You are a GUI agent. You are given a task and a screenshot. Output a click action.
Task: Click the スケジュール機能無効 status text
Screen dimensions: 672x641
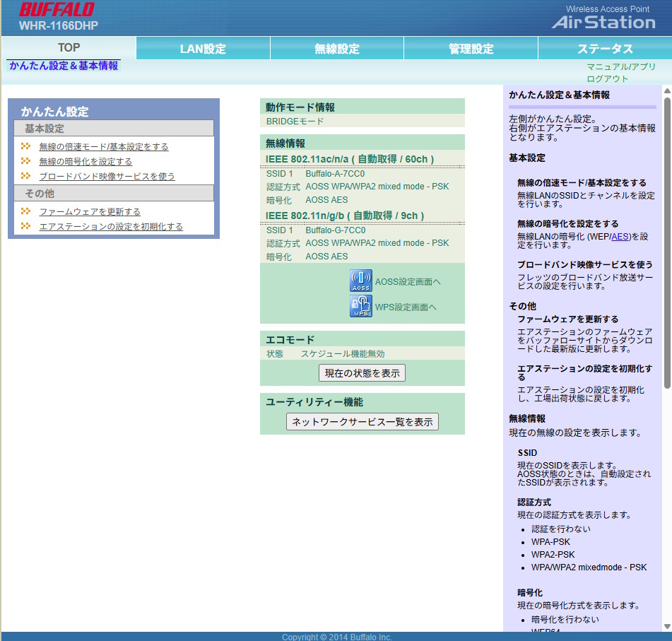point(343,354)
